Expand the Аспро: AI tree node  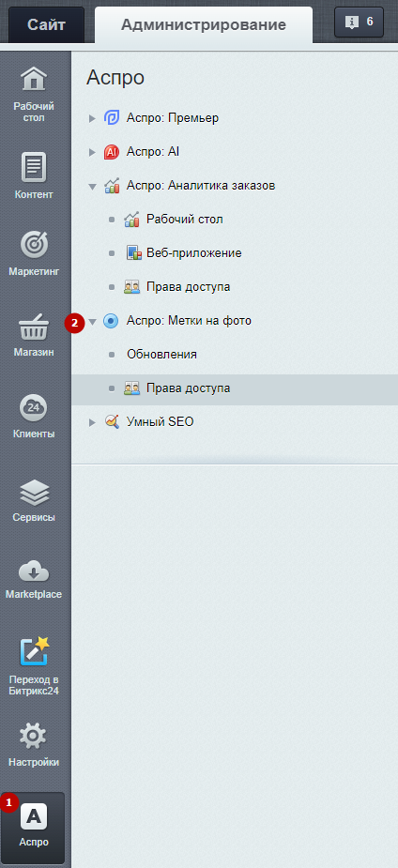(x=92, y=152)
